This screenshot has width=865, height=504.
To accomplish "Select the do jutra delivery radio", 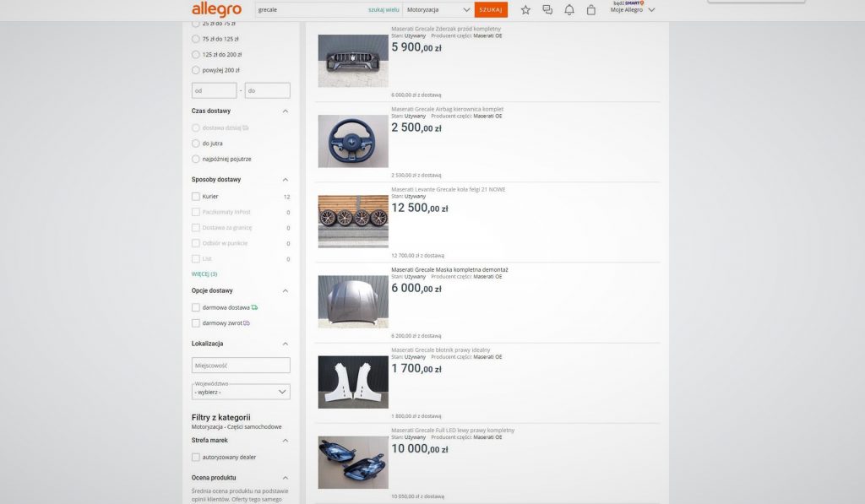I will point(196,144).
